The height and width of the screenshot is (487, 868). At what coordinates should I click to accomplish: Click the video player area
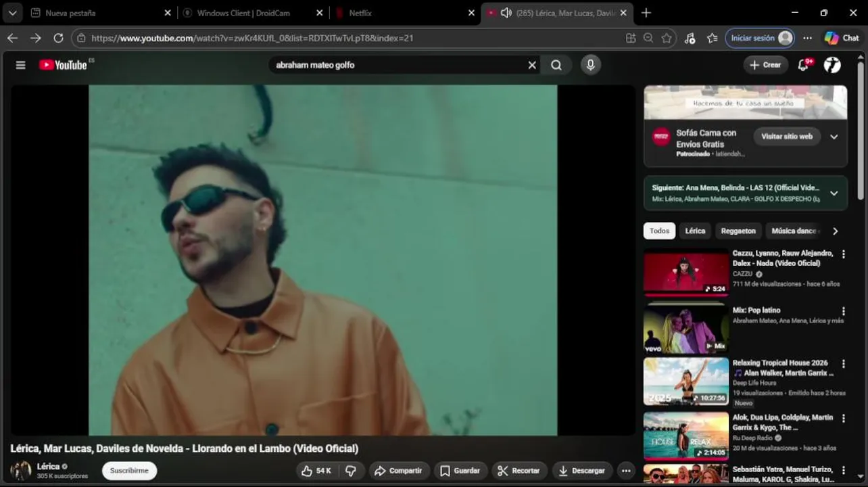pyautogui.click(x=322, y=260)
